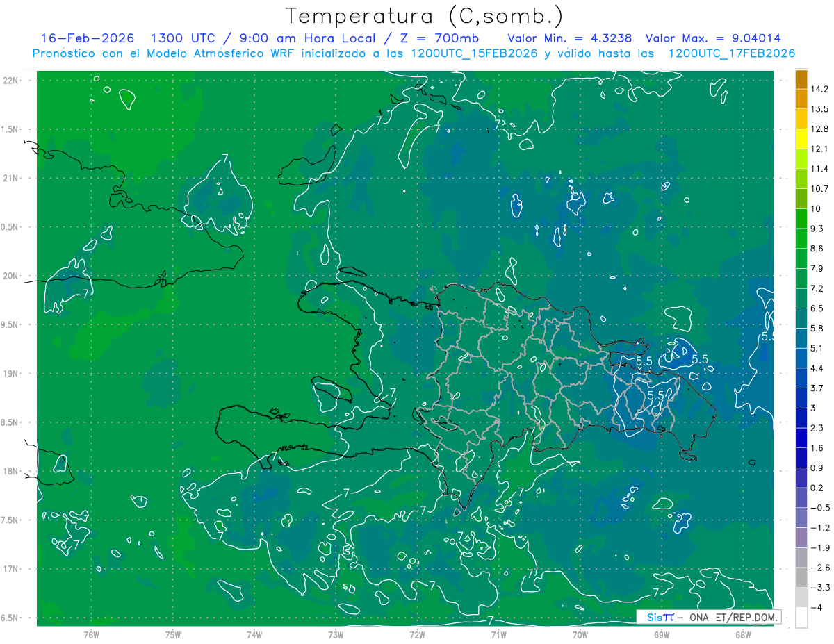The height and width of the screenshot is (644, 834).
Task: Click the '20N' latitude label
Action: (12, 276)
